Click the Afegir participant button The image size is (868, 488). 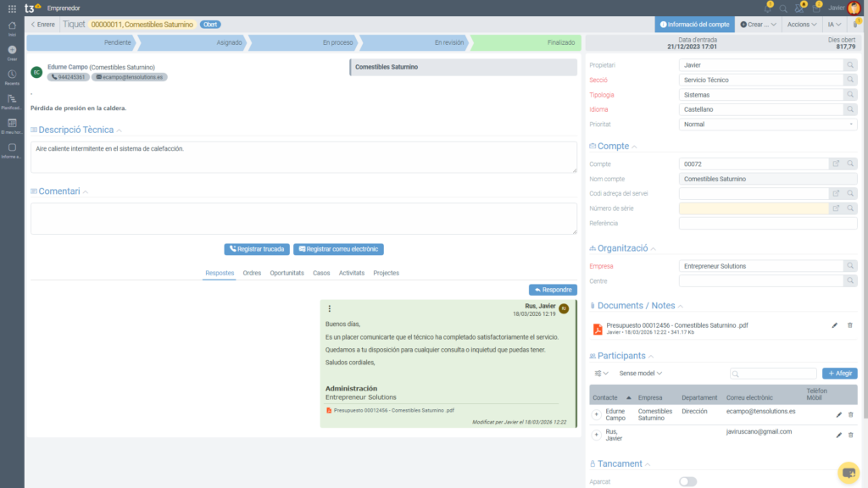coord(839,373)
